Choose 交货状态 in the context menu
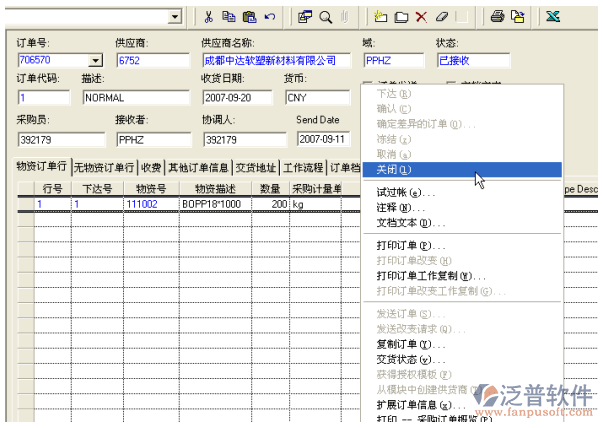Screen dimensions: 603x428 (x=410, y=359)
